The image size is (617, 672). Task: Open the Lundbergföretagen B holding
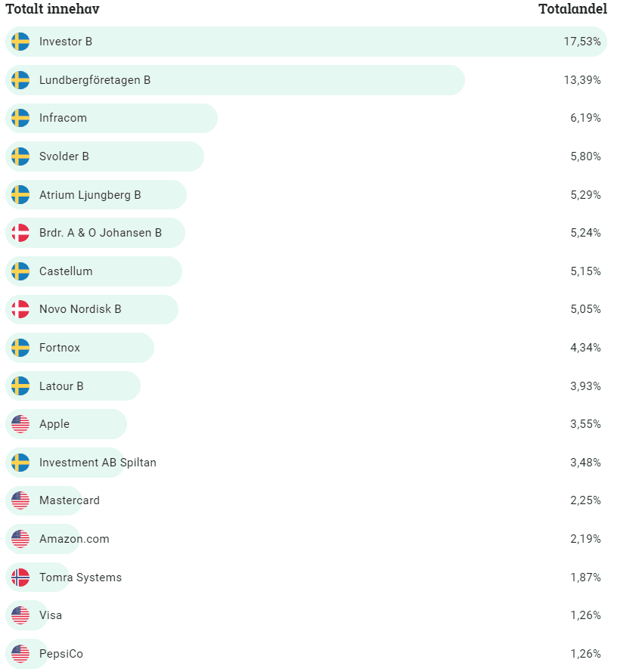coord(95,80)
